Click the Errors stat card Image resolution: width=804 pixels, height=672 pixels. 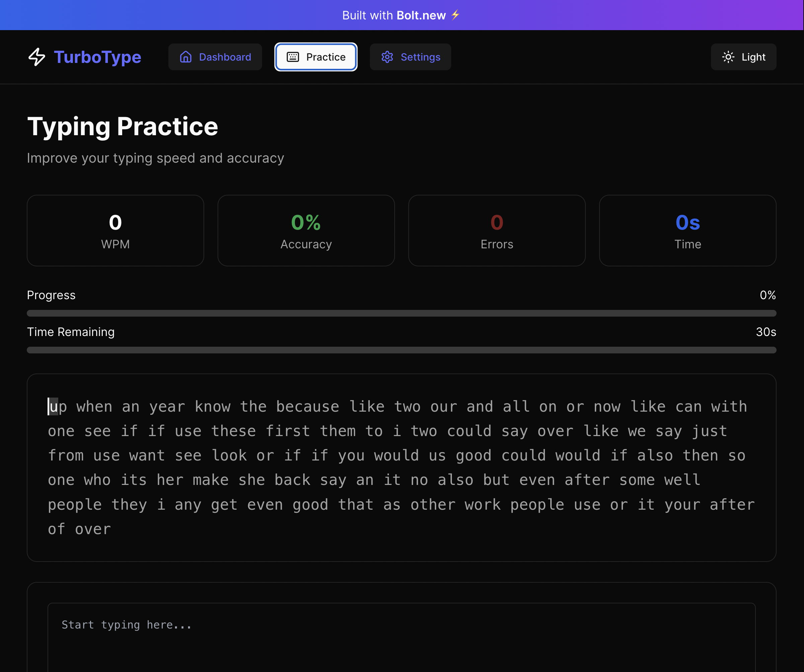[x=497, y=230]
